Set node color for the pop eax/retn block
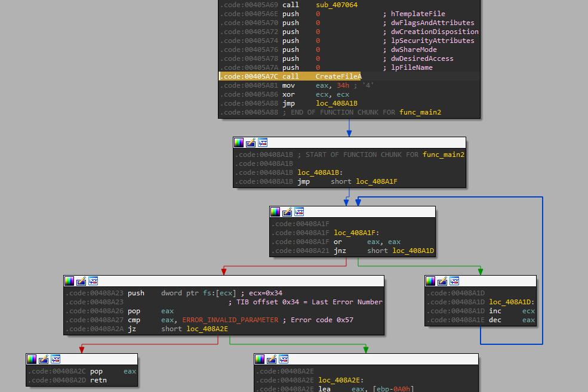The height and width of the screenshot is (392, 588). point(32,359)
